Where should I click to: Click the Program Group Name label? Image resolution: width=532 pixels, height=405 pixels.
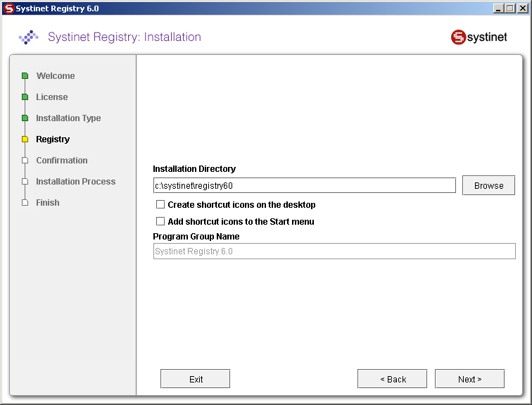pyautogui.click(x=196, y=236)
